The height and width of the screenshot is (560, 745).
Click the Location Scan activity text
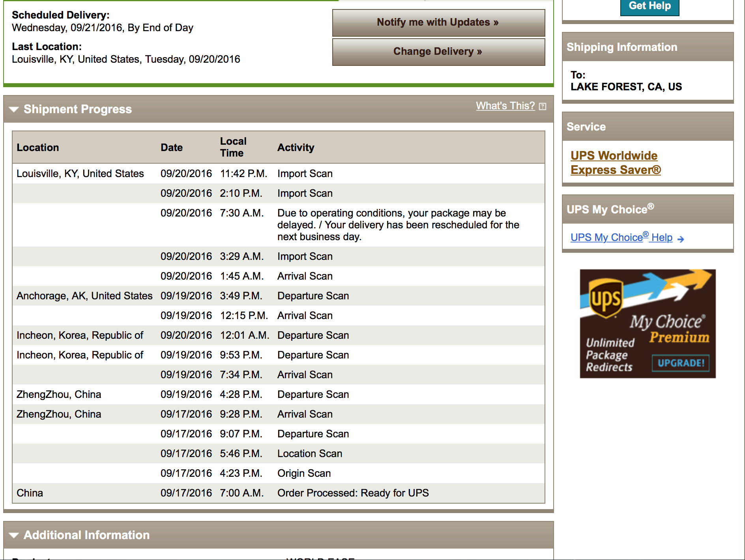point(310,454)
